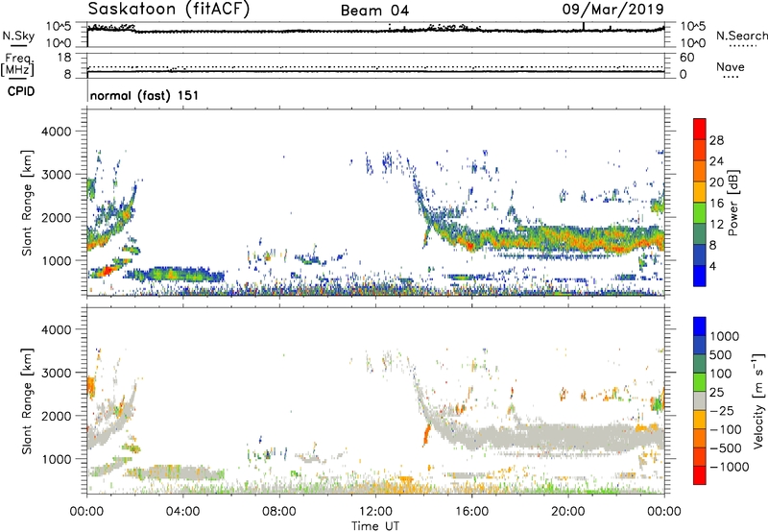Screen dimensions: 768x532
Task: Click the 'N.Sky' legend label
Action: point(18,36)
